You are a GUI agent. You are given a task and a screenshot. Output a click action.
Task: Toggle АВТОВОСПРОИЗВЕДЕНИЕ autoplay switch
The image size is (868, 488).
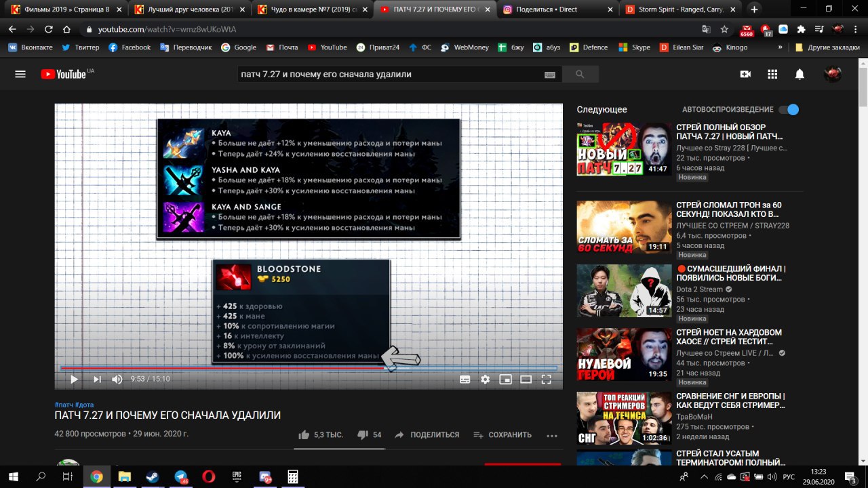pos(789,109)
